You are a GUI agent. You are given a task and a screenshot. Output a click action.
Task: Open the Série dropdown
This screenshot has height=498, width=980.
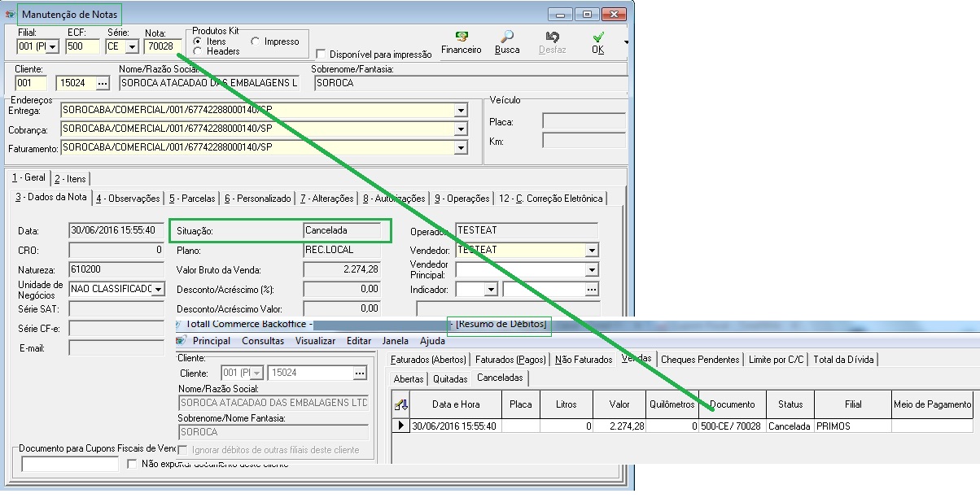131,46
